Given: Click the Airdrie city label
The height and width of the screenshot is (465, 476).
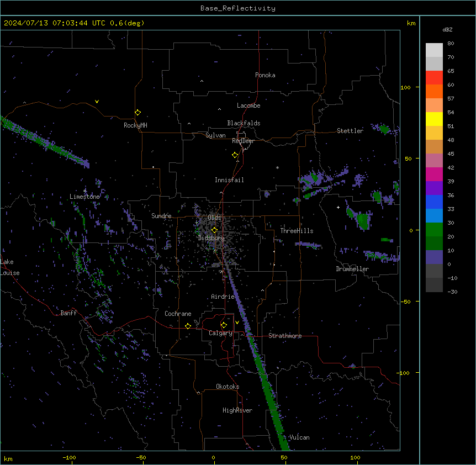Looking at the screenshot, I should coord(223,297).
